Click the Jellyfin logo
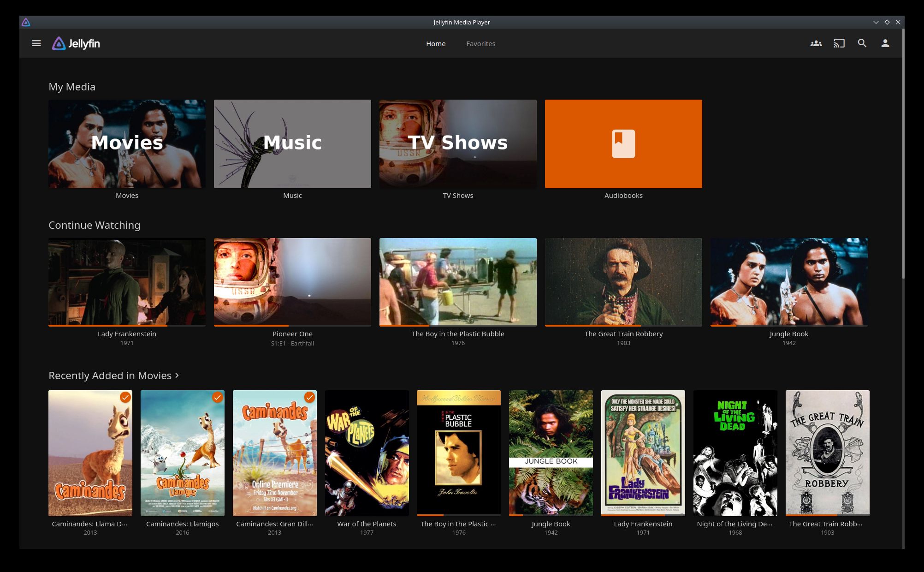924x572 pixels. [x=76, y=43]
